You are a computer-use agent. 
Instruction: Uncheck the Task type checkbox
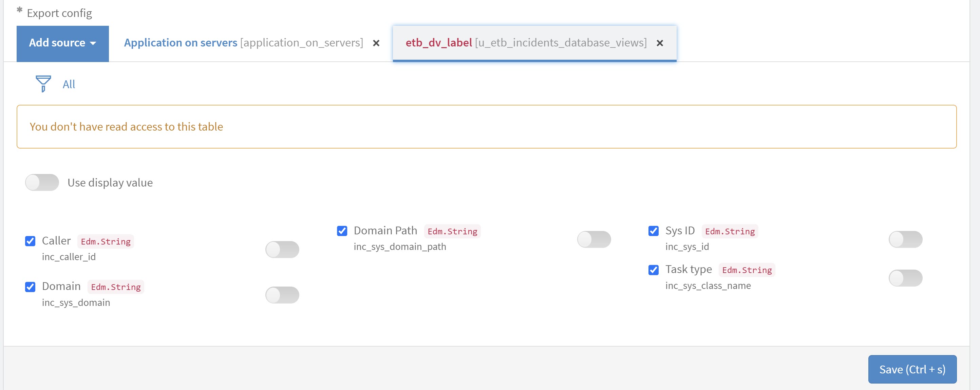pyautogui.click(x=653, y=270)
